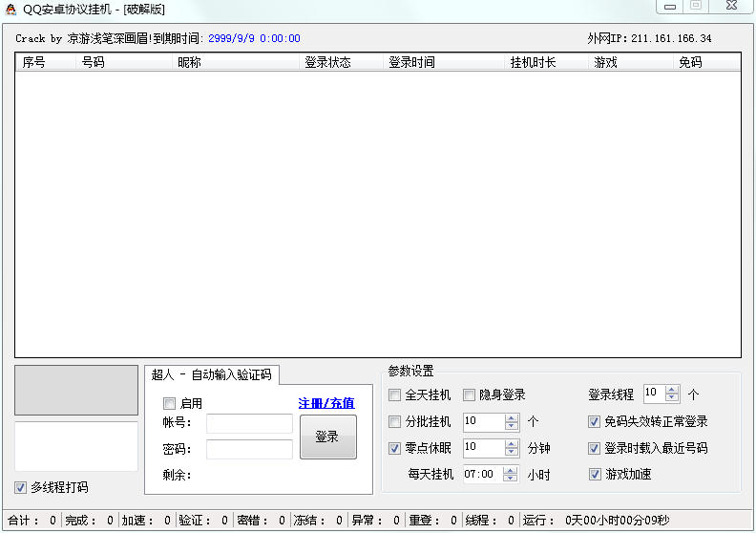Close the QQ安卓协议挂机 window
756x533 pixels.
click(x=730, y=7)
